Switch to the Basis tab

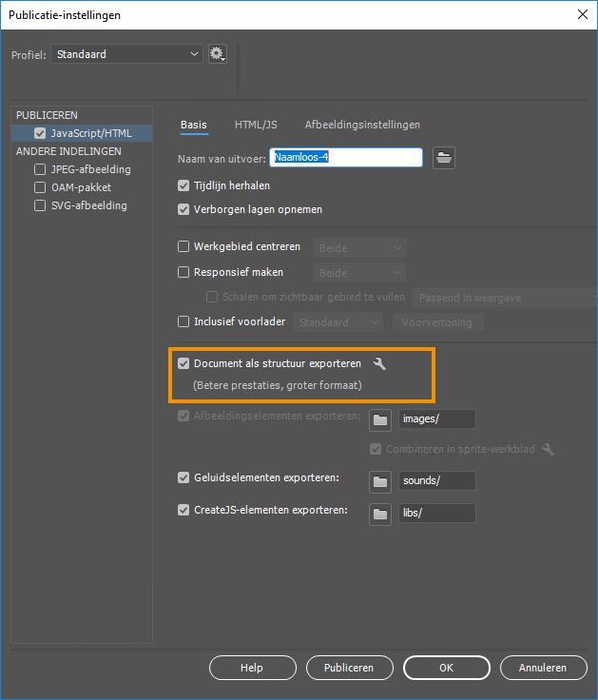coord(194,125)
